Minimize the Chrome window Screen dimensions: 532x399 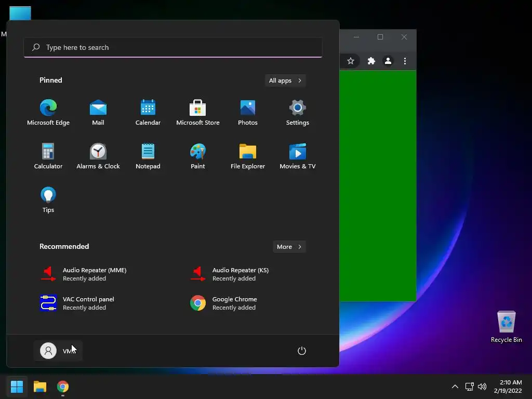pos(356,37)
